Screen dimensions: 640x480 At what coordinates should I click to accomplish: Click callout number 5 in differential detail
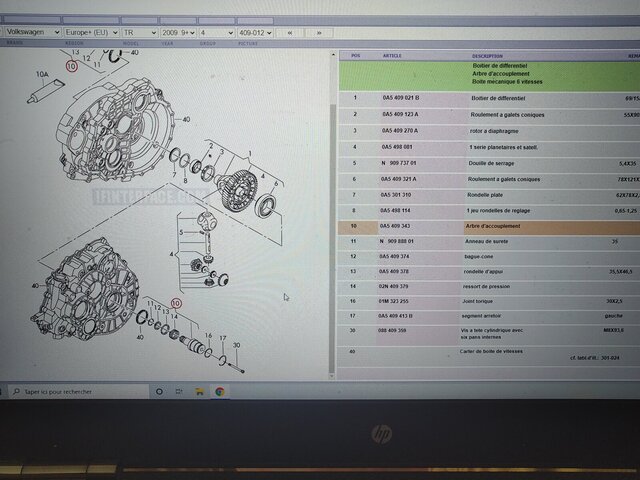[181, 233]
